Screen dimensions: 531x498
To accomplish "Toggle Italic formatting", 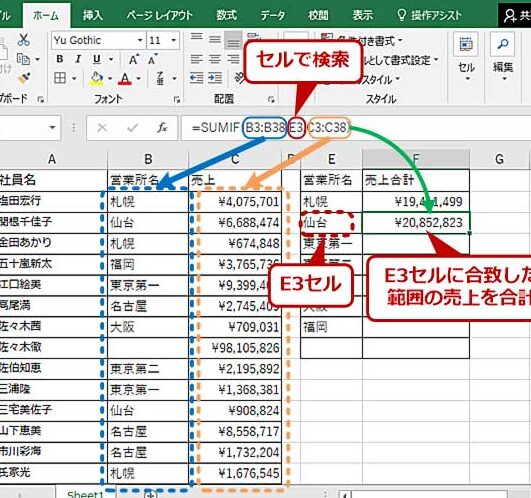I will [78, 59].
